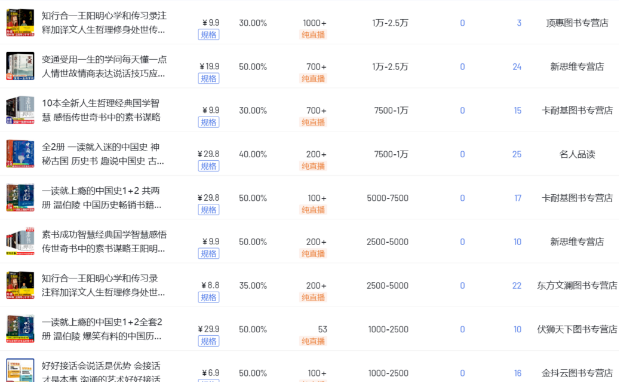Open shop 东方文澜图书专营店
This screenshot has height=382, width=619.
[577, 286]
